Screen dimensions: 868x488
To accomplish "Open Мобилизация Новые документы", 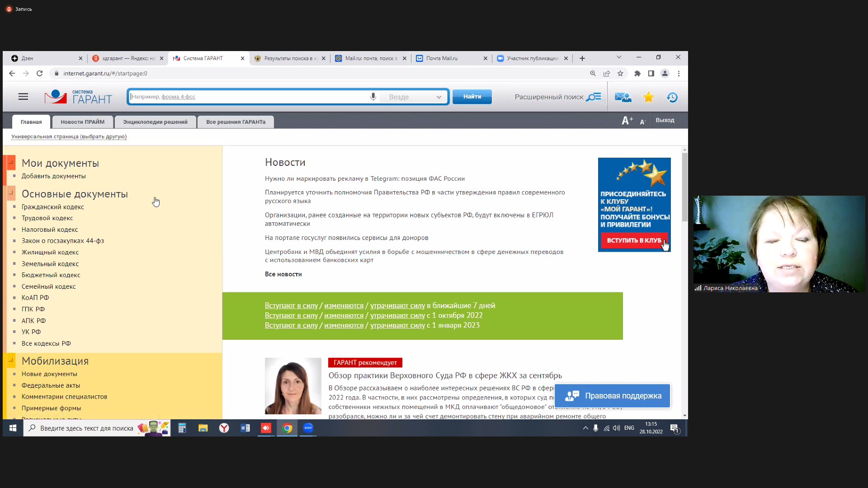I will coord(49,374).
